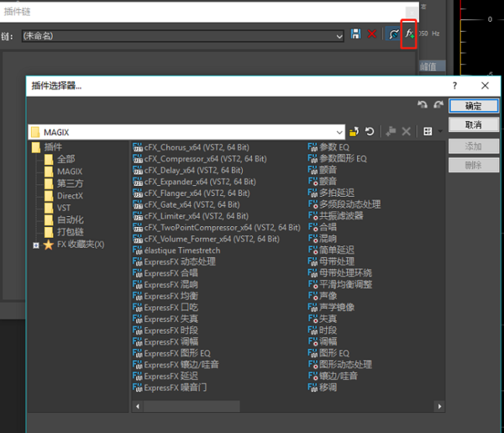Click the 确定 button
The width and height of the screenshot is (504, 433).
coord(474,106)
